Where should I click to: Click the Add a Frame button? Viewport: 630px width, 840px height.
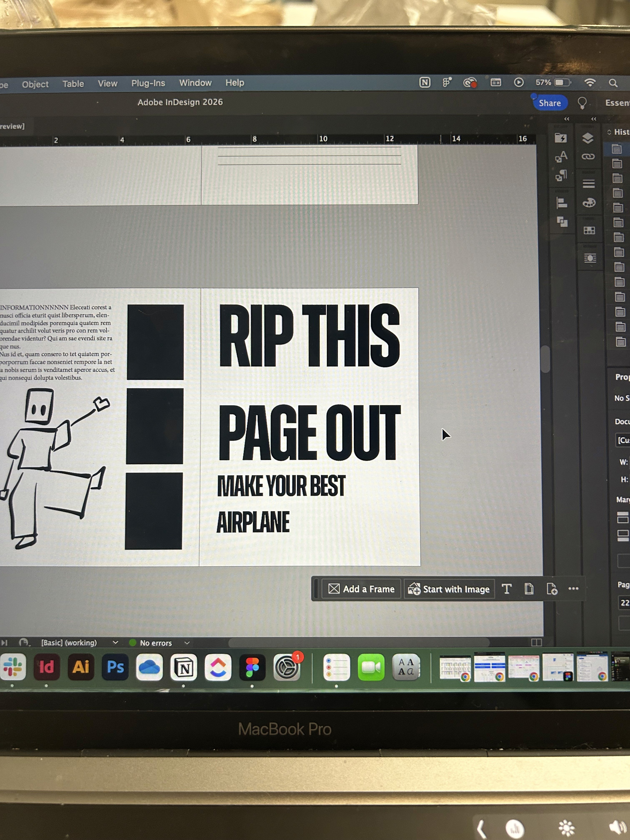coord(361,589)
